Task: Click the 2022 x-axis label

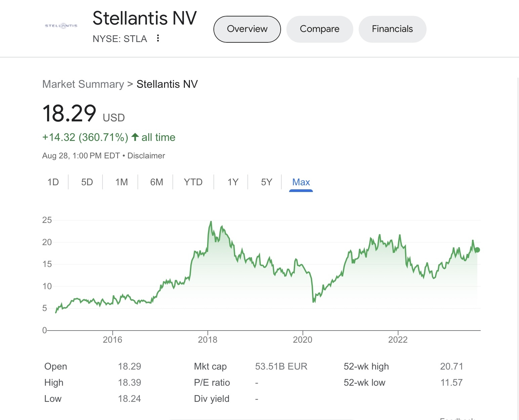Action: [398, 340]
